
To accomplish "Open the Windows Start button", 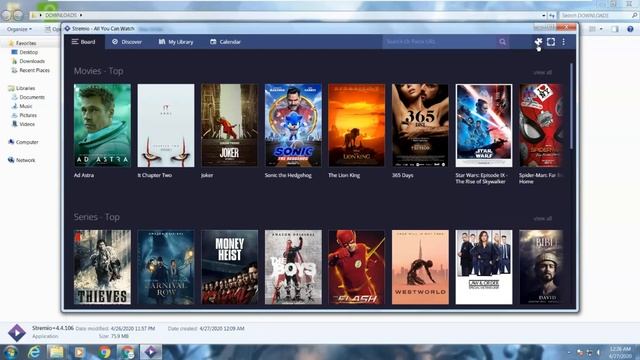I will (11, 352).
